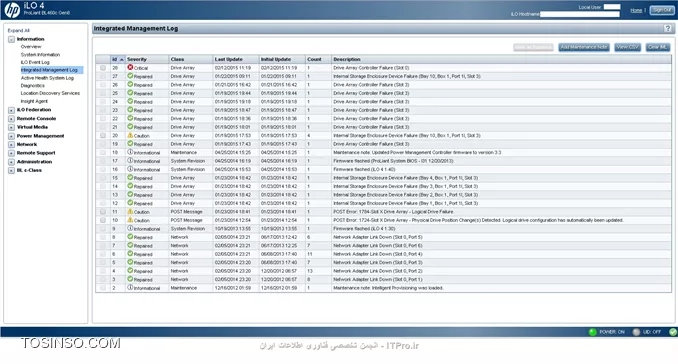Expand the BL c-Class node
Image resolution: width=678 pixels, height=364 pixels.
[11, 171]
